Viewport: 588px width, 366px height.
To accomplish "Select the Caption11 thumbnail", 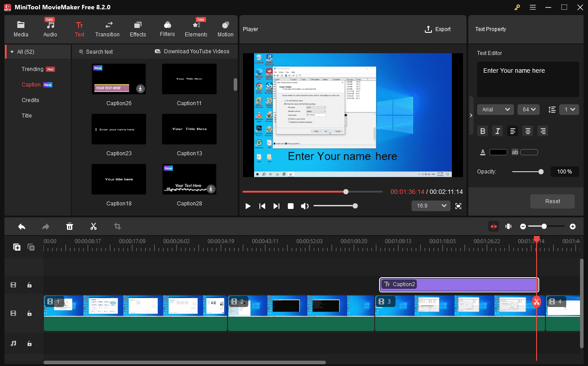I will 189,79.
